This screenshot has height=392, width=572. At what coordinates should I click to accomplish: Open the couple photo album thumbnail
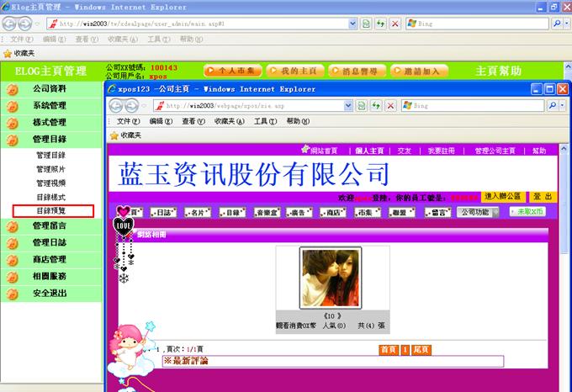331,278
